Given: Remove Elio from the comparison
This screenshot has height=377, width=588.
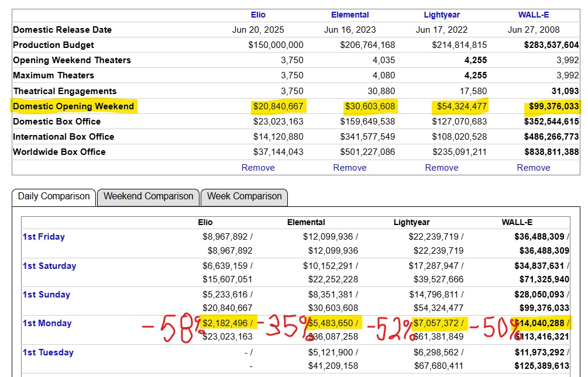Looking at the screenshot, I should point(258,168).
